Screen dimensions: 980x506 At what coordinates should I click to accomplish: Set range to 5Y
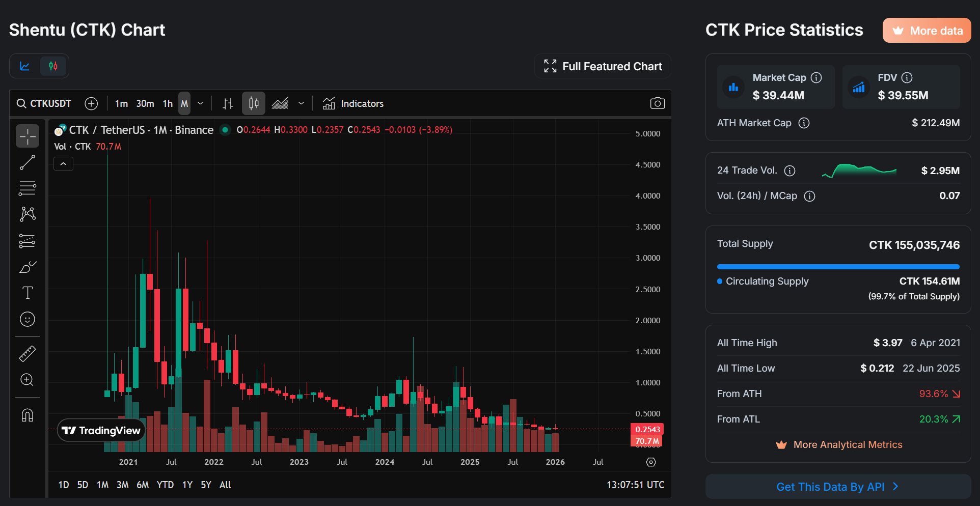(206, 485)
